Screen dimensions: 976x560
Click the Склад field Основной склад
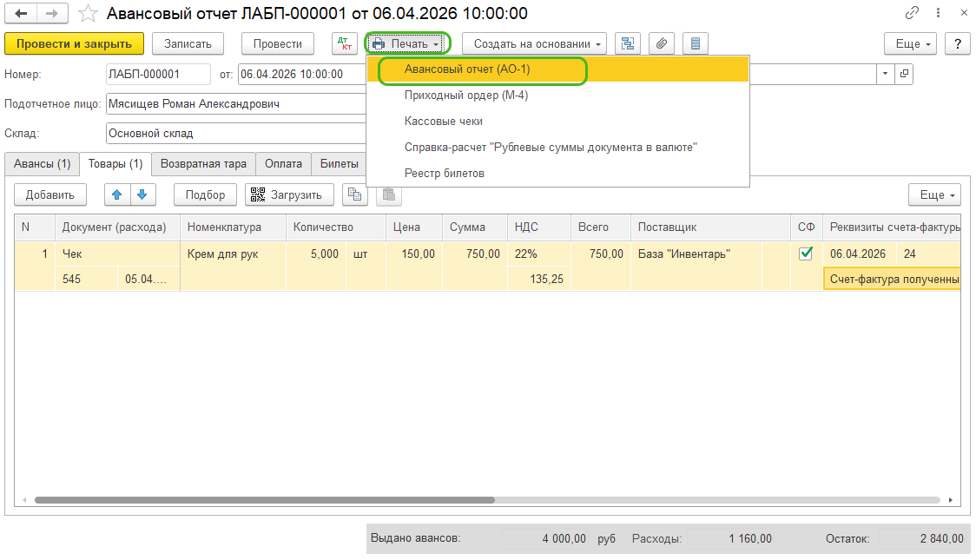point(236,133)
